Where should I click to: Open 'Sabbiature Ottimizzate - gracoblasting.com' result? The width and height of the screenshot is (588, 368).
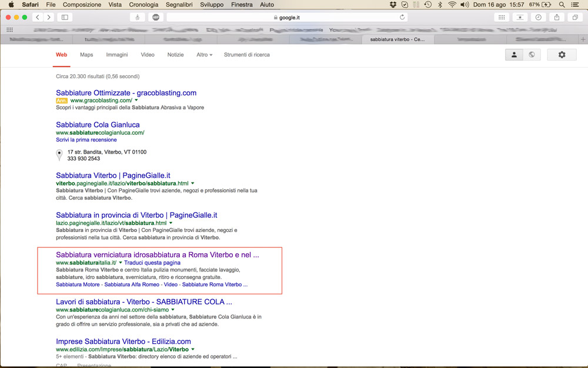[x=126, y=93]
